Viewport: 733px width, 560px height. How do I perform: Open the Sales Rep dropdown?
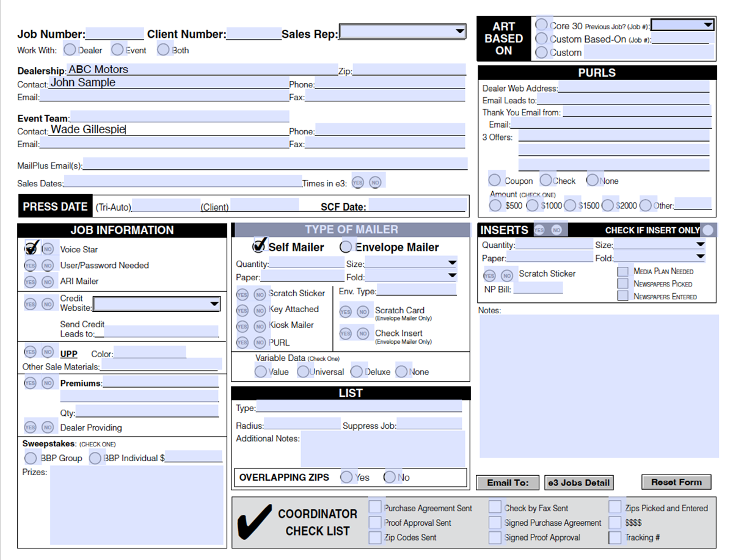pyautogui.click(x=403, y=31)
